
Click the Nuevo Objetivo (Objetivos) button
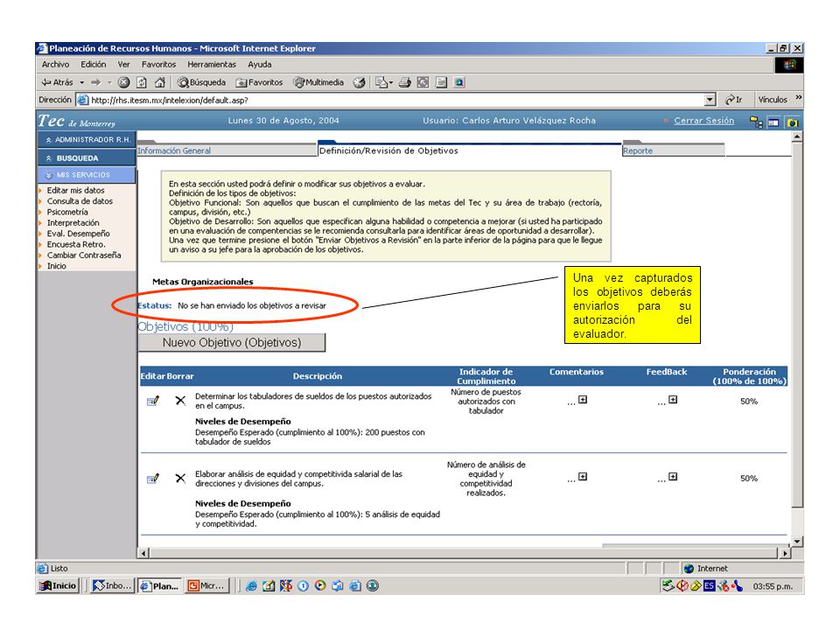[232, 343]
